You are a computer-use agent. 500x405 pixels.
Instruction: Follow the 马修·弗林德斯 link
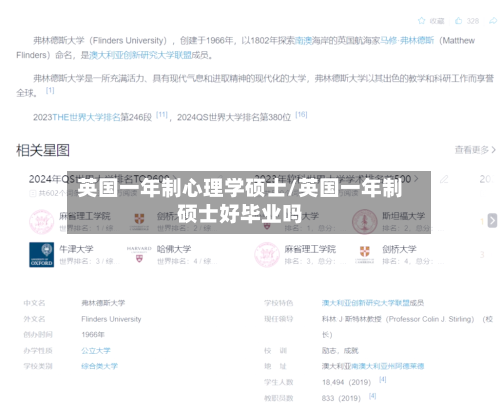pyautogui.click(x=407, y=41)
